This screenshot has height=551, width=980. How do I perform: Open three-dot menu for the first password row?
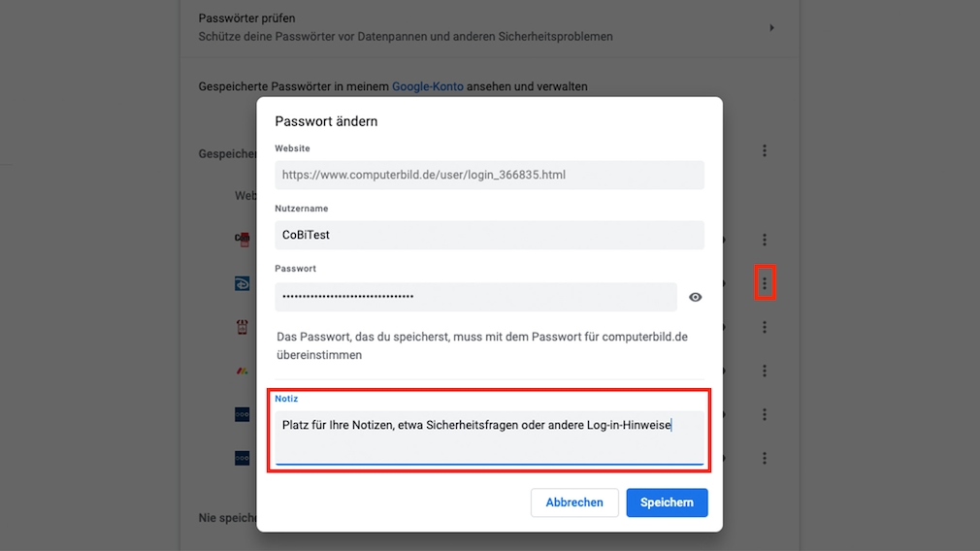click(765, 240)
